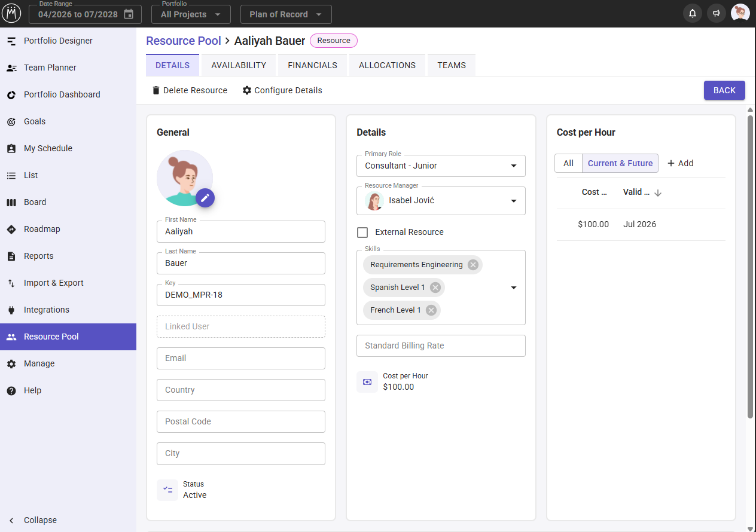Click the Resource Pool breadcrumb link

tap(184, 41)
